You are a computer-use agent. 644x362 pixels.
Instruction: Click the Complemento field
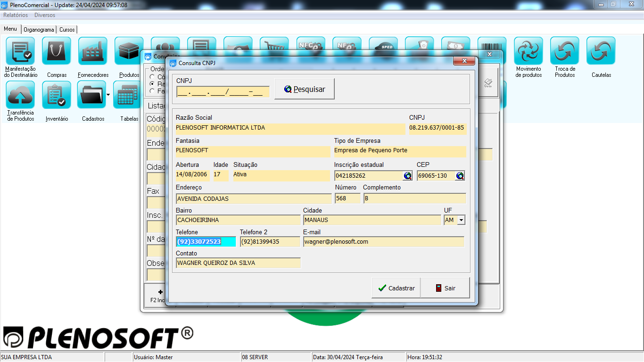[415, 198]
